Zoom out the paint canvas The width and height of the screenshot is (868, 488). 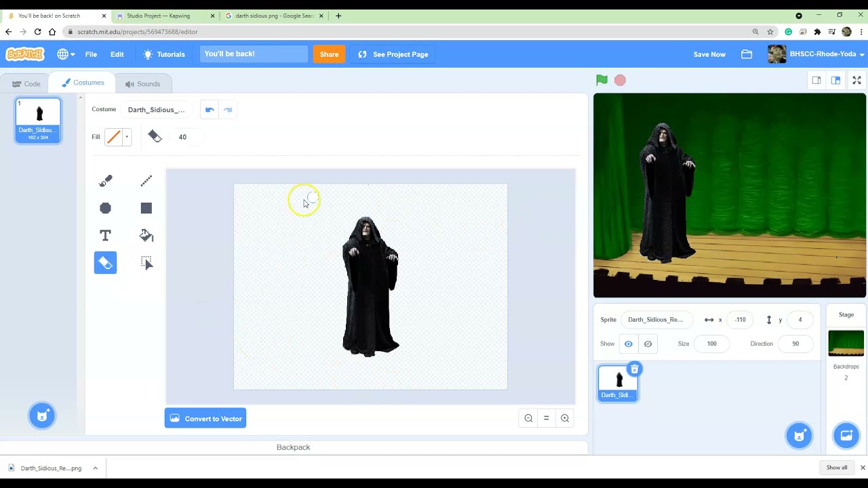(x=528, y=418)
